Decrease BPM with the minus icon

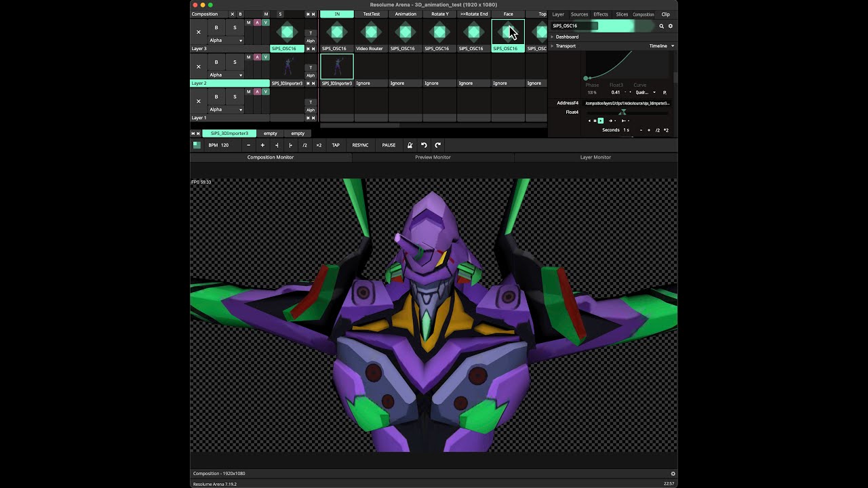pos(248,145)
